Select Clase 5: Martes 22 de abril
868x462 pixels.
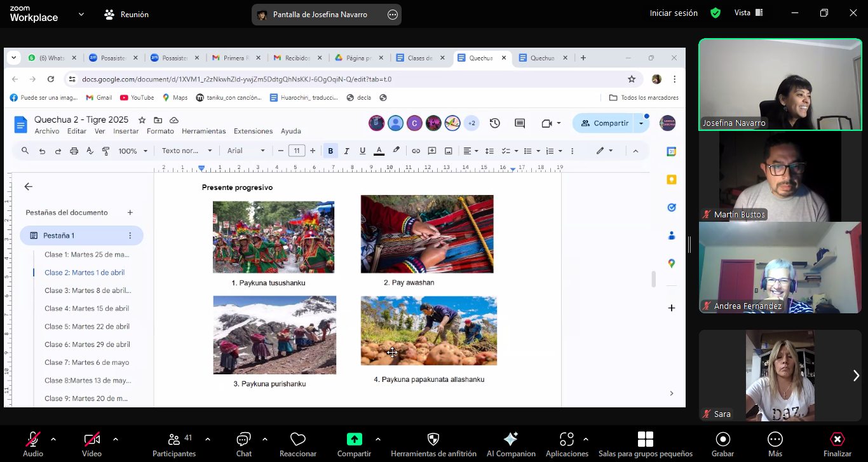click(86, 326)
